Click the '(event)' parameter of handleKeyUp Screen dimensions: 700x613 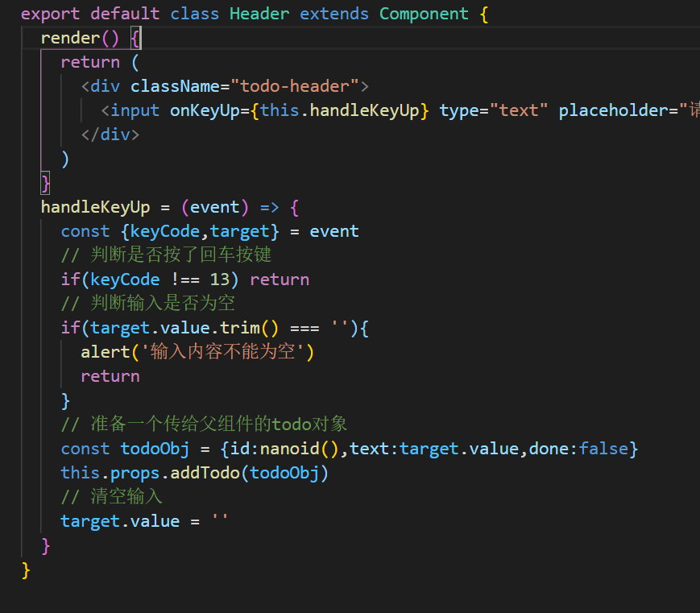[214, 207]
